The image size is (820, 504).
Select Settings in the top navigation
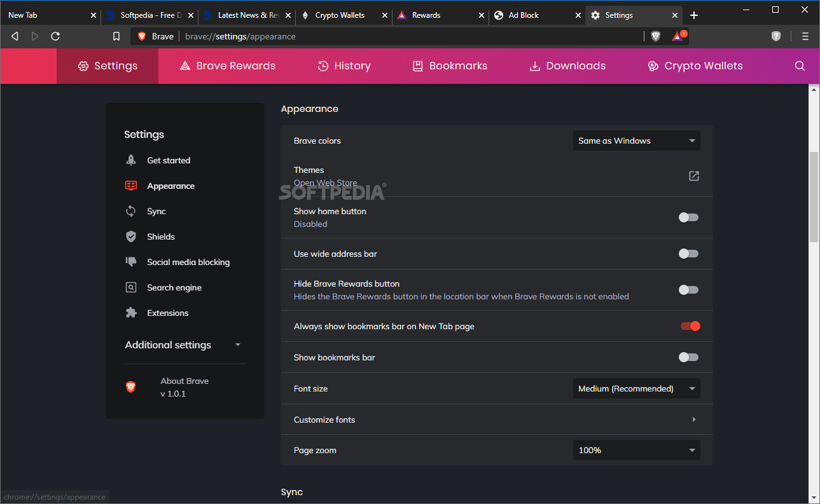(108, 66)
